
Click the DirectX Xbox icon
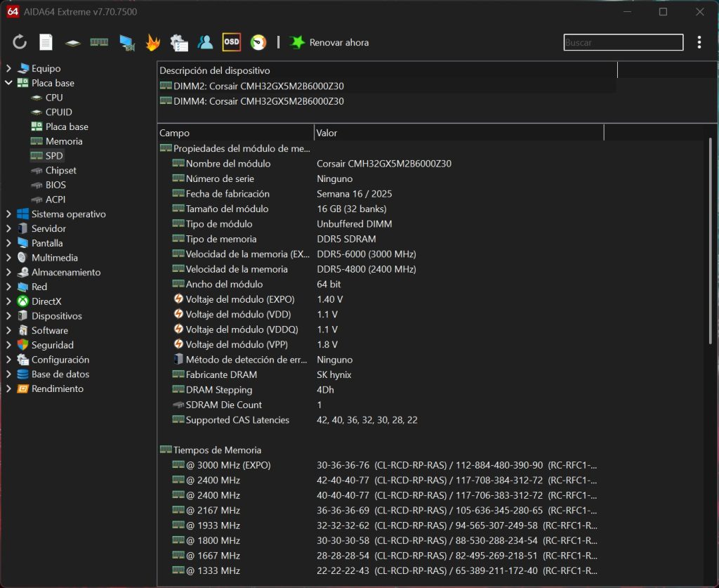[x=23, y=301]
